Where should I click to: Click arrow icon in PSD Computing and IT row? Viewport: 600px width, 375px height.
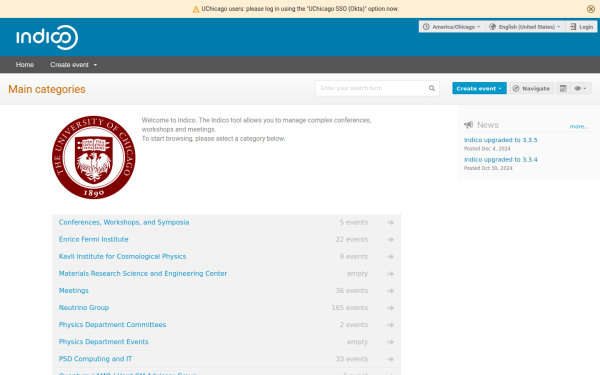point(390,359)
